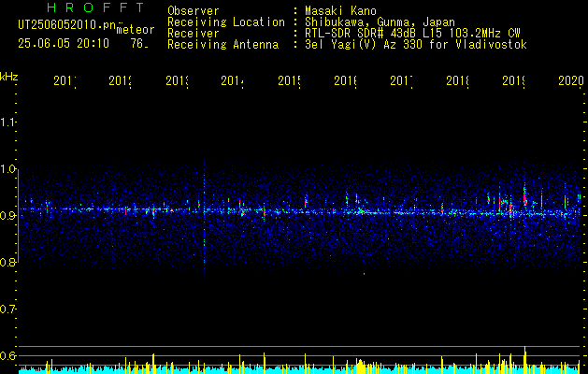Click the 2011 time axis marker
Image resolution: width=588 pixels, height=374 pixels.
click(x=65, y=80)
